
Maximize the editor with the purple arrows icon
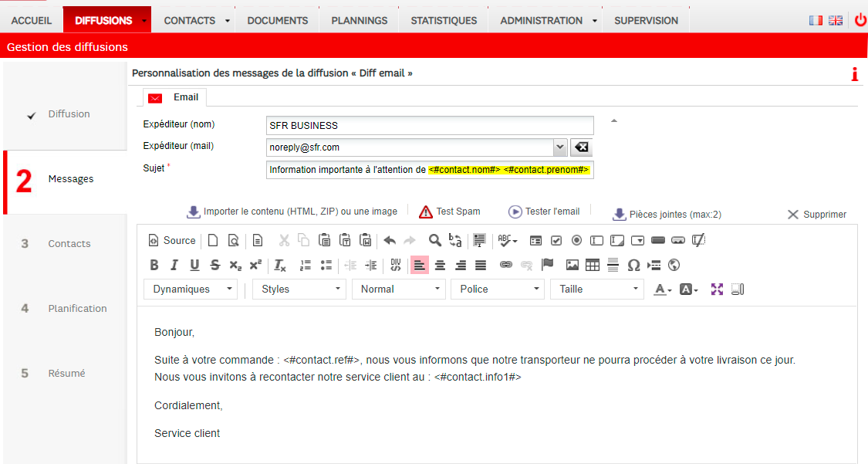coord(717,289)
